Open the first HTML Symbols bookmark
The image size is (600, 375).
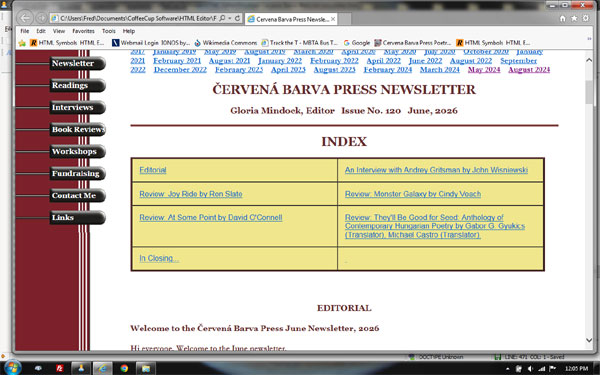point(67,43)
